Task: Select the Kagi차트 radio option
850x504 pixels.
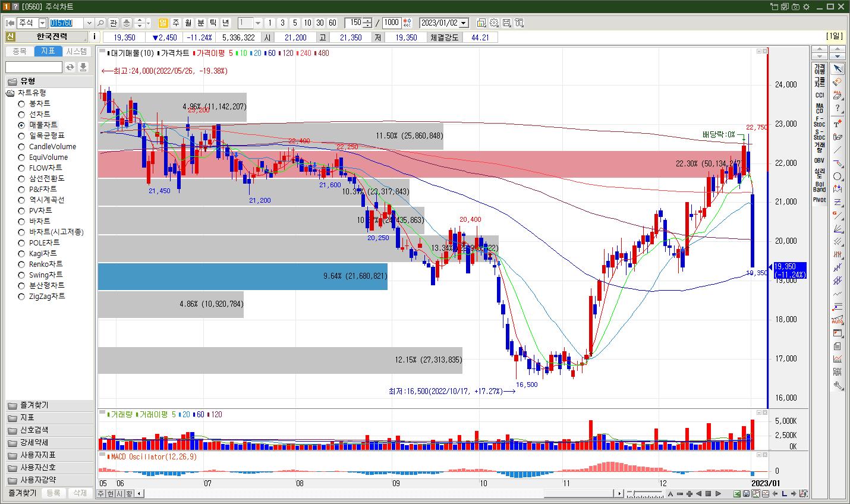Action: (x=21, y=253)
